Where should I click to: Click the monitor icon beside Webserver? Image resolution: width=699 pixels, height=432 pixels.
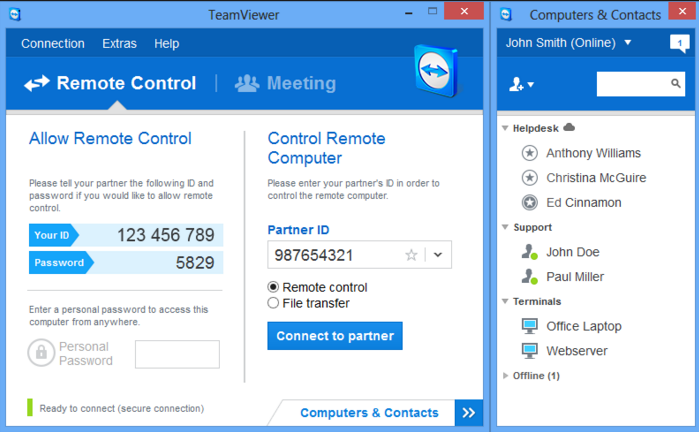click(x=530, y=351)
